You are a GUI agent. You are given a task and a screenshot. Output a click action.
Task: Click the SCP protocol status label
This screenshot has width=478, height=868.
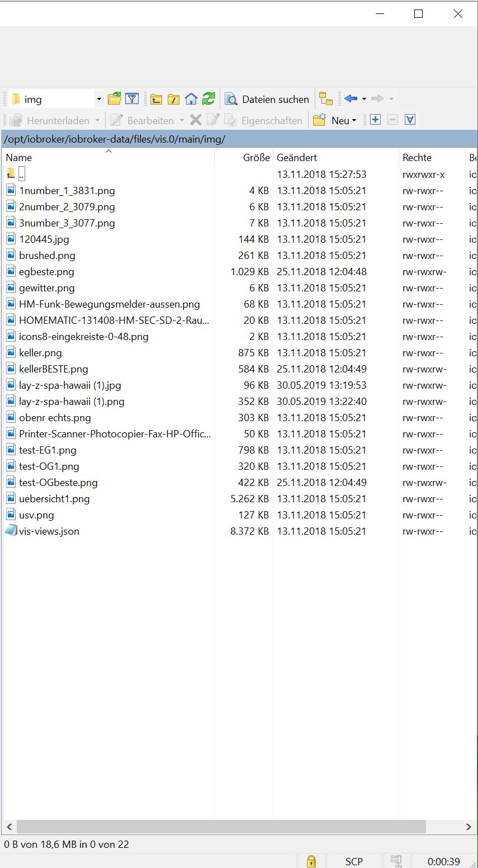(354, 861)
